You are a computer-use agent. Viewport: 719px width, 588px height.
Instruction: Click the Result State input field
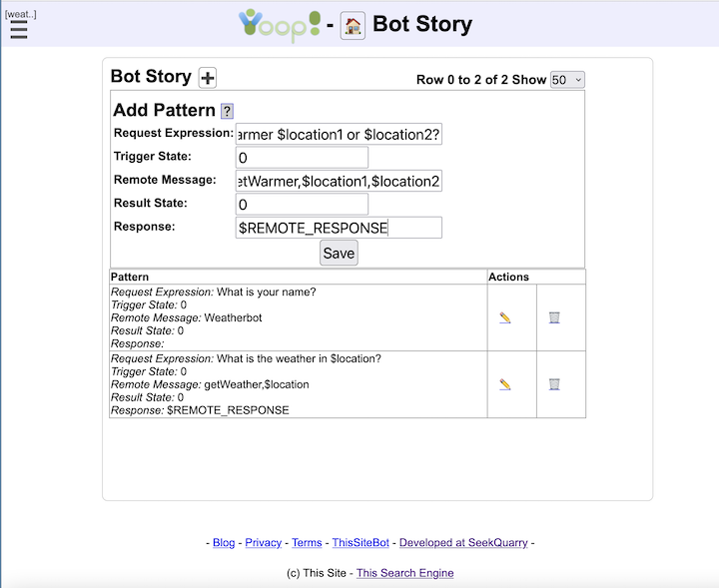302,204
